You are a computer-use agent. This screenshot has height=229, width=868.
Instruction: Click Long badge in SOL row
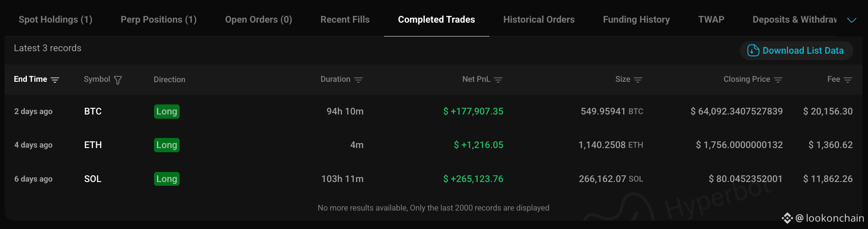click(167, 179)
